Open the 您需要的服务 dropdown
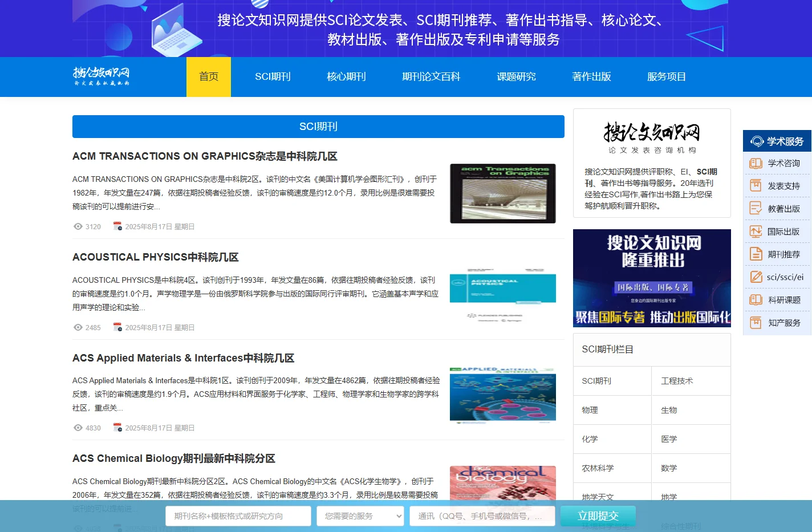812x532 pixels. 360,516
